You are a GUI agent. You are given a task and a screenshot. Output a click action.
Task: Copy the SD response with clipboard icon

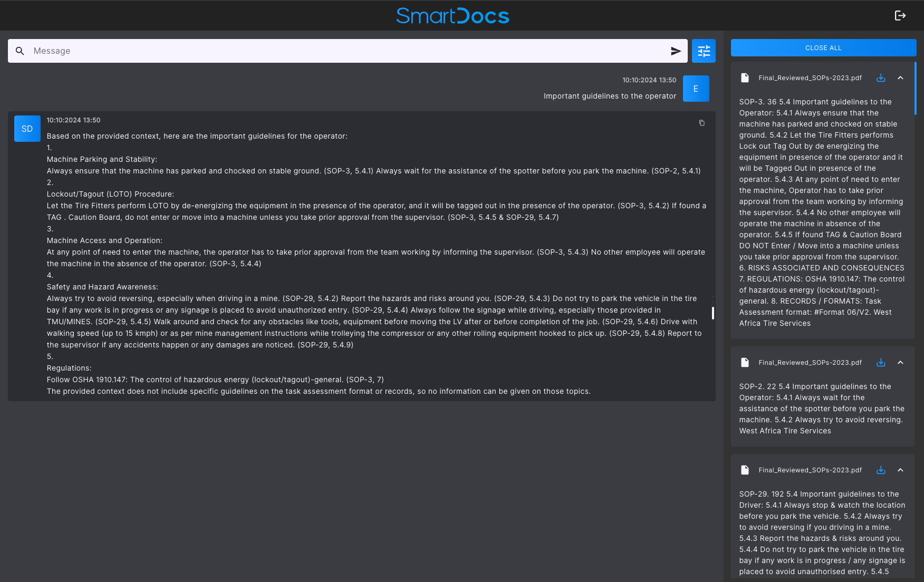pyautogui.click(x=701, y=123)
